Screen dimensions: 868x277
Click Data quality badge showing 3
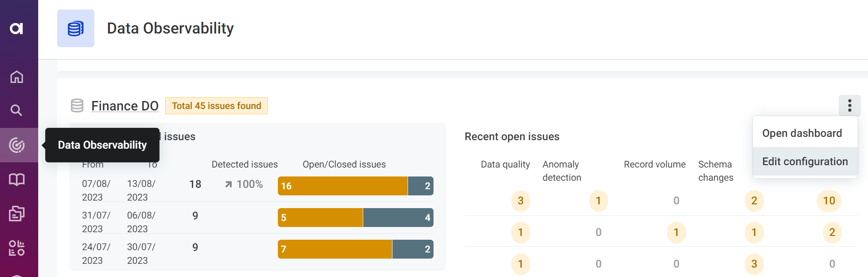coord(520,201)
